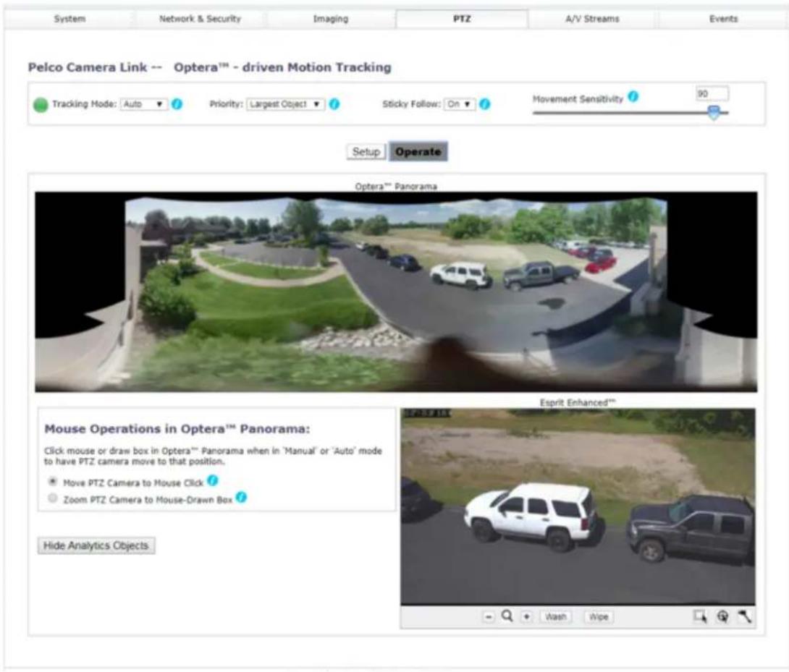Select Zoom PTZ Camera to Mouse-Drawn Box
The height and width of the screenshot is (672, 789).
point(52,498)
